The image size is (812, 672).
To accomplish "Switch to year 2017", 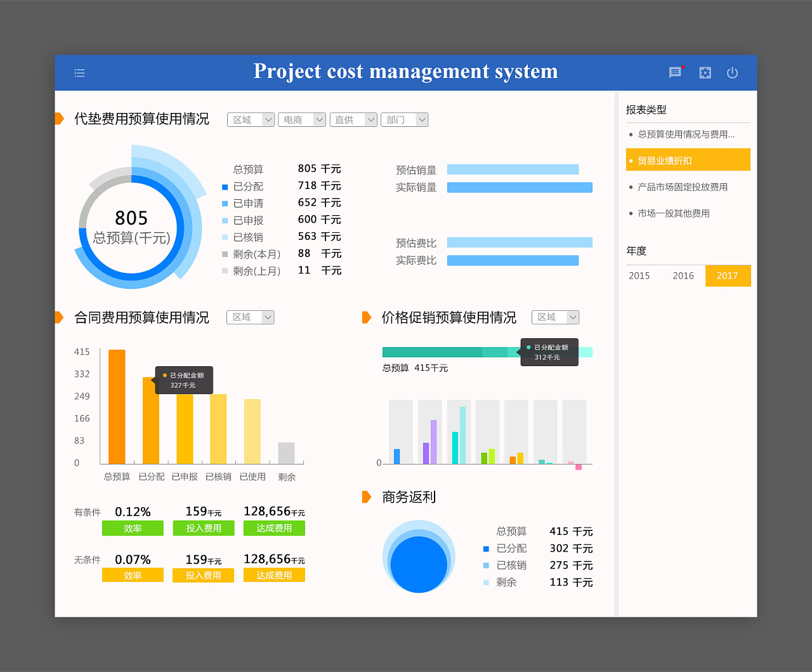I will 728,276.
